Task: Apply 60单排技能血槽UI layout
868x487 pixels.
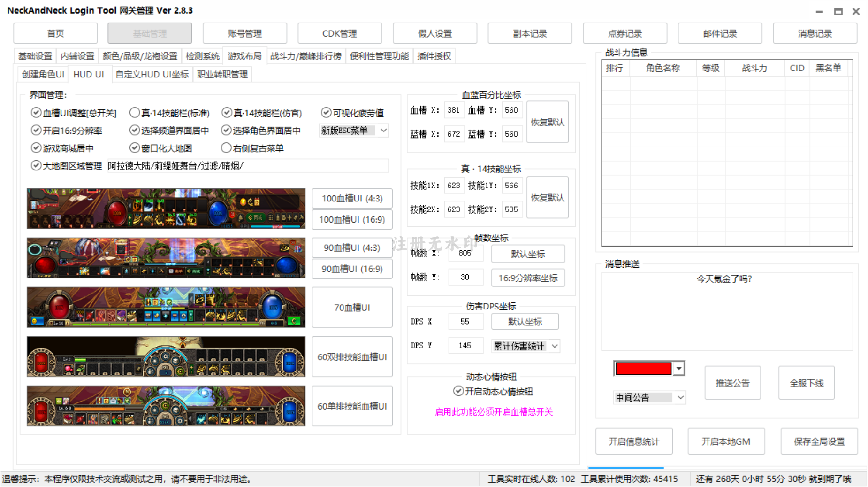Action: 352,406
